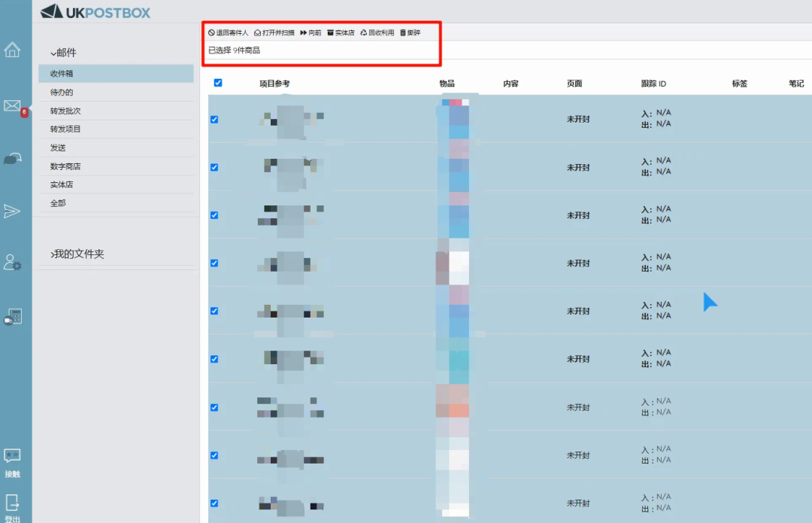
Task: Click the UKPOSTBOX logo
Action: pyautogui.click(x=95, y=12)
